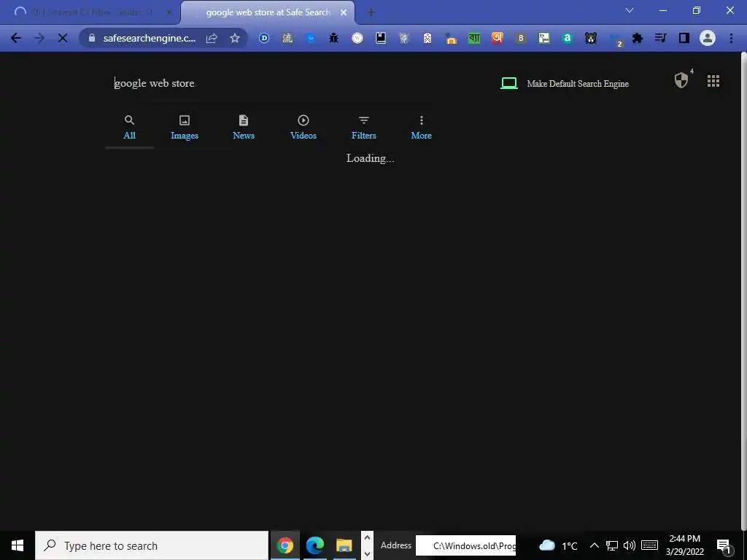Click the green laptop icon
The height and width of the screenshot is (560, 747).
pos(508,83)
